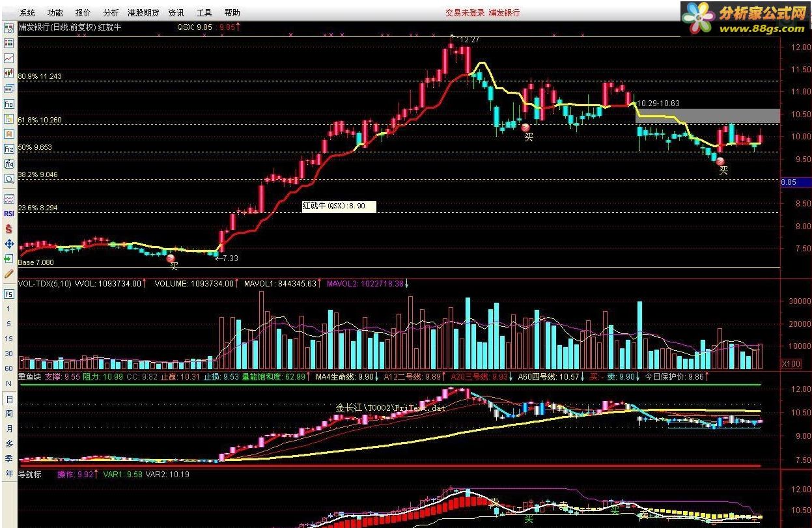The image size is (812, 528).
Task: Switch to the intraday line chart icon
Action: coord(9,58)
